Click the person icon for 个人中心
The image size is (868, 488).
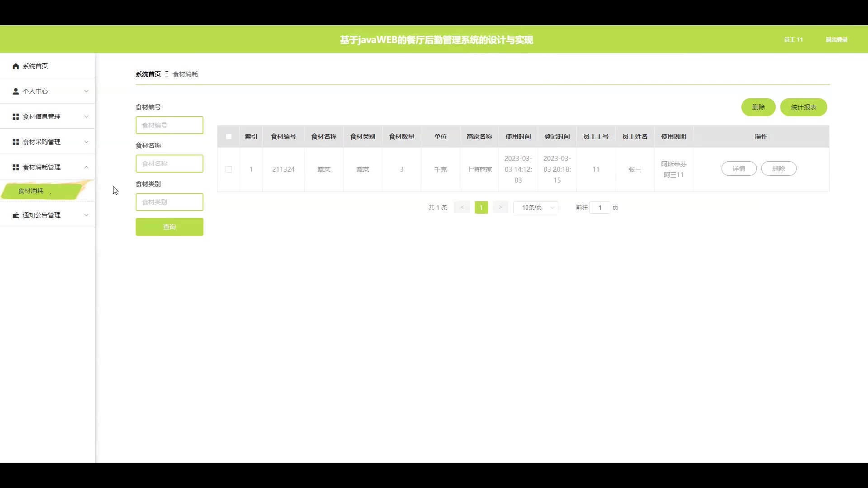pyautogui.click(x=16, y=91)
